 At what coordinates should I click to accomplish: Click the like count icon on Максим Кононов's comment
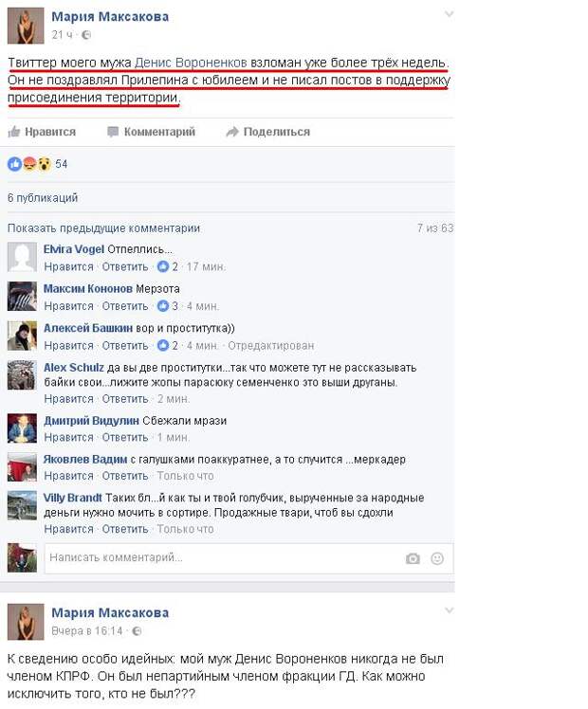[163, 306]
